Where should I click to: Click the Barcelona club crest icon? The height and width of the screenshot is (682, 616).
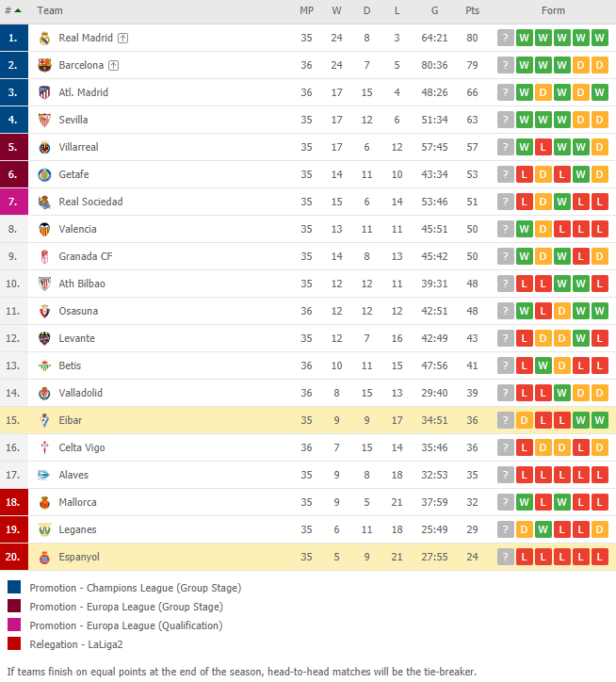tap(44, 65)
